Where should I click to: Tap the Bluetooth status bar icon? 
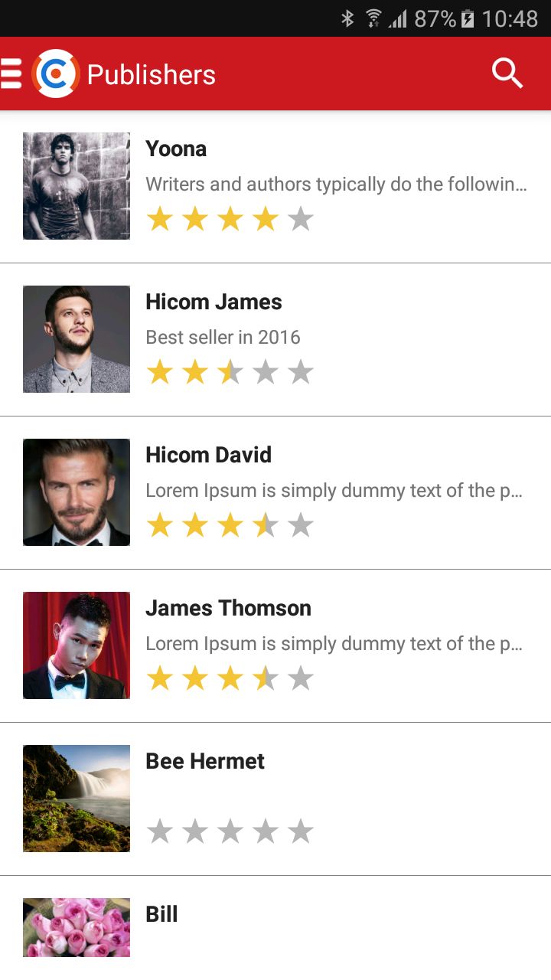[x=347, y=18]
